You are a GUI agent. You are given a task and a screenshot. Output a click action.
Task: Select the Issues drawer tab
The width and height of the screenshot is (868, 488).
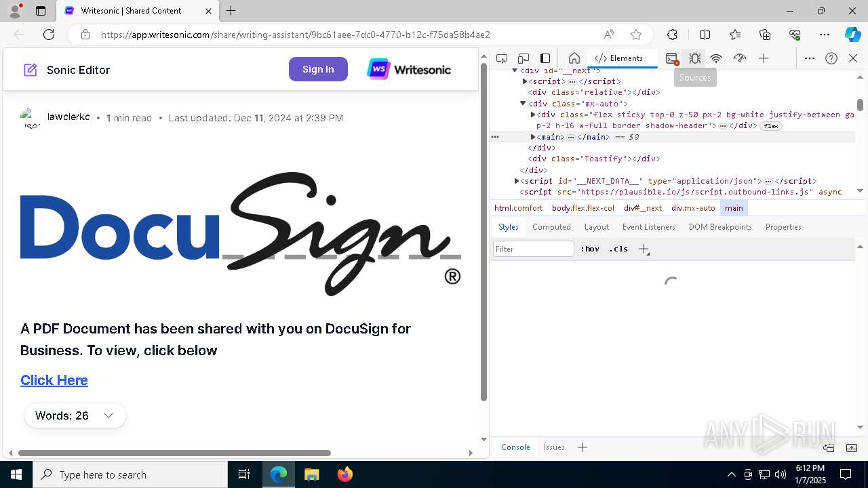(554, 447)
